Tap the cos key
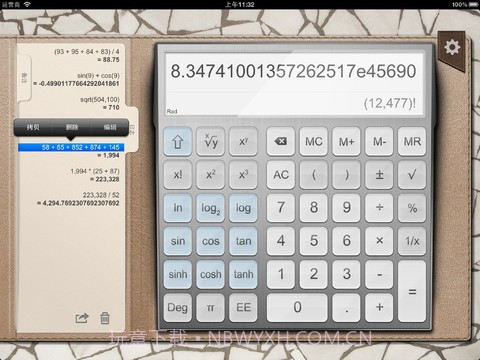This screenshot has width=480, height=360. [x=210, y=241]
